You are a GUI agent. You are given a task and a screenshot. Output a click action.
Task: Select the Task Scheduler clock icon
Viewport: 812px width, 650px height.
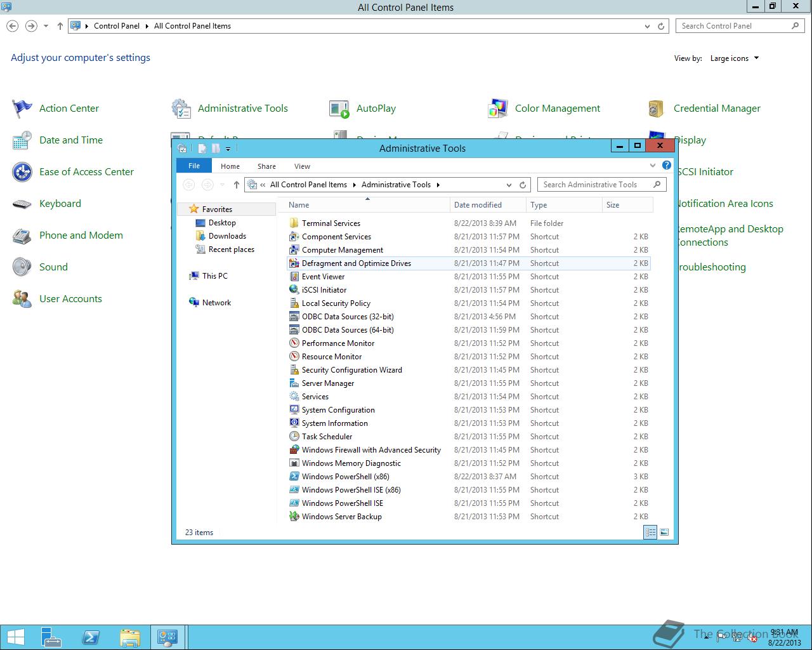(294, 437)
